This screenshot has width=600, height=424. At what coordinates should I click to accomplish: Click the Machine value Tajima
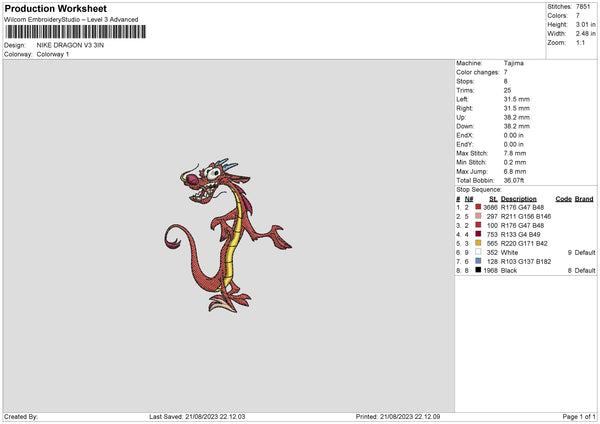[x=514, y=63]
